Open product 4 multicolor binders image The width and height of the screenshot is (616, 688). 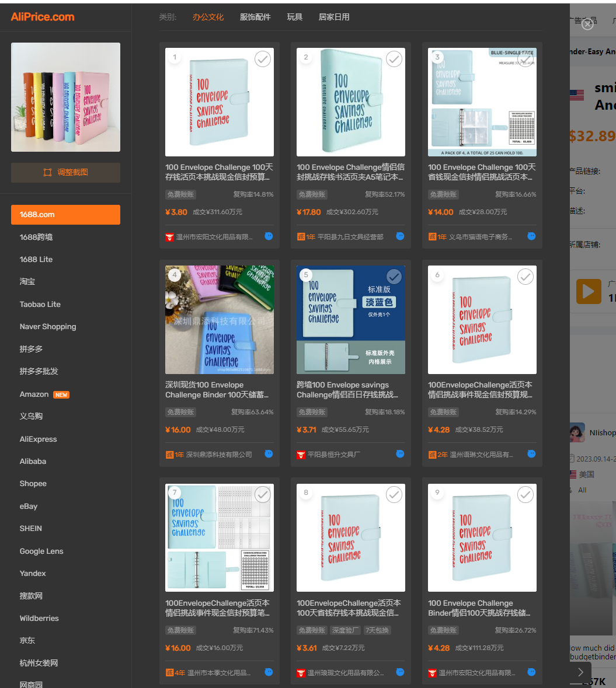(220, 320)
